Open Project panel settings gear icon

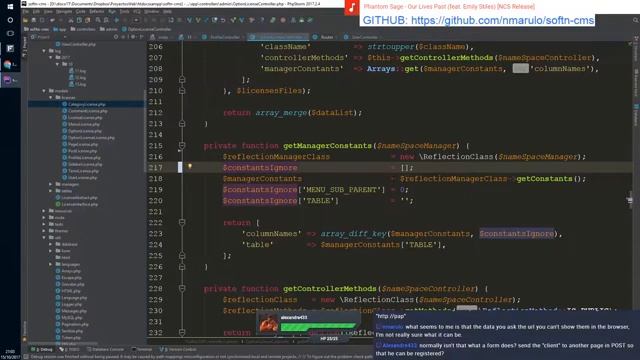tap(132, 37)
